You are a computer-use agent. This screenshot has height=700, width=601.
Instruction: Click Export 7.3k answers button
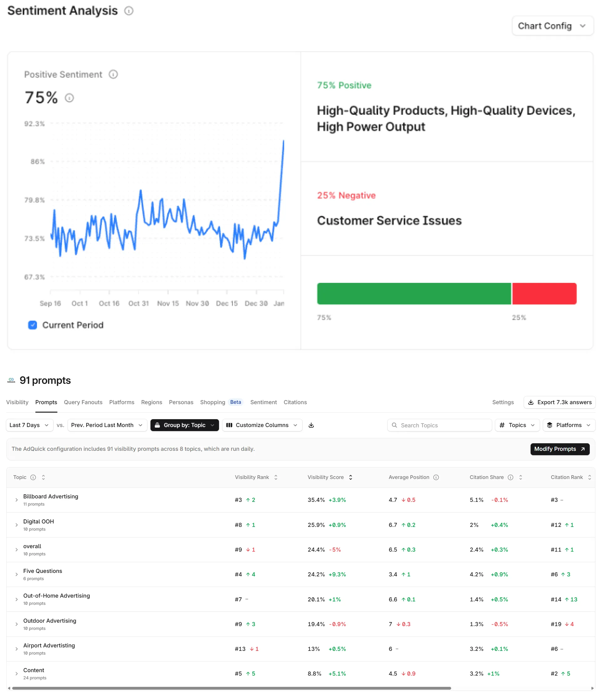click(x=559, y=402)
